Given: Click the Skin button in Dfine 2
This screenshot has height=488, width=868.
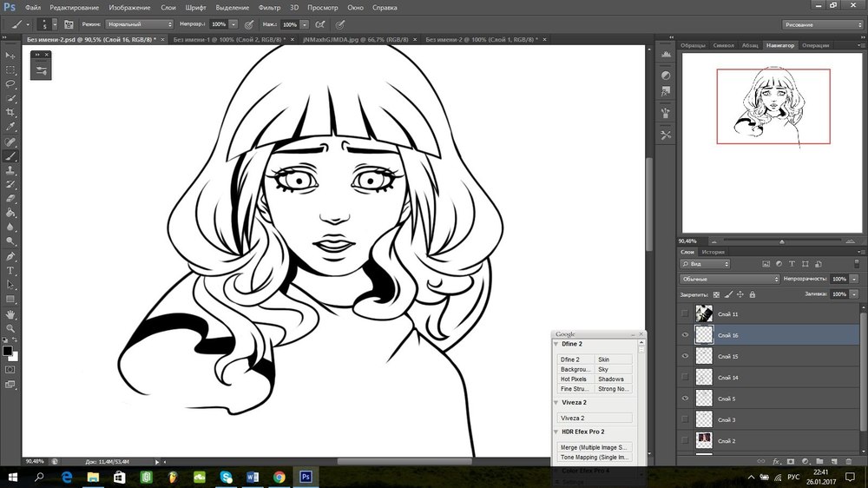Looking at the screenshot, I should [613, 359].
